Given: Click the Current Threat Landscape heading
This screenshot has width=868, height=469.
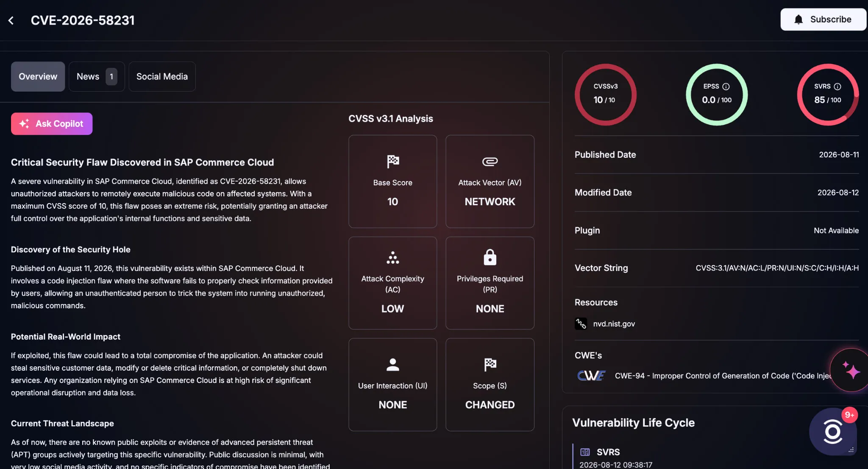Looking at the screenshot, I should click(62, 424).
